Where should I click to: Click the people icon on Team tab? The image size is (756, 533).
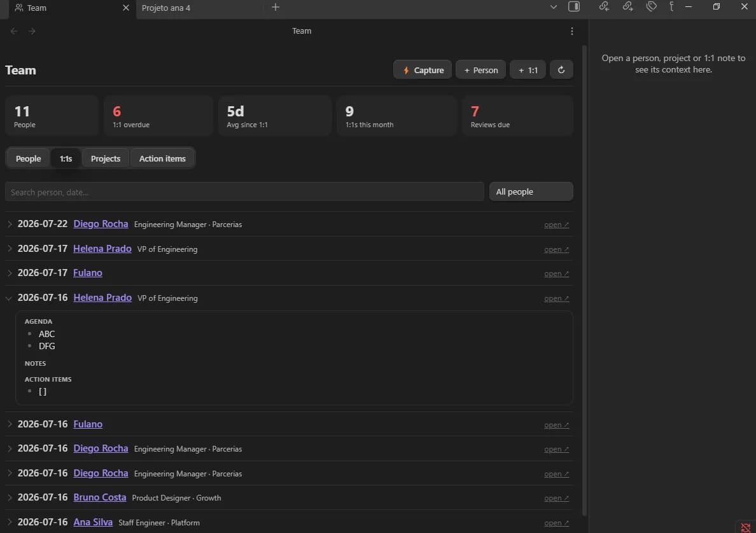[x=19, y=8]
